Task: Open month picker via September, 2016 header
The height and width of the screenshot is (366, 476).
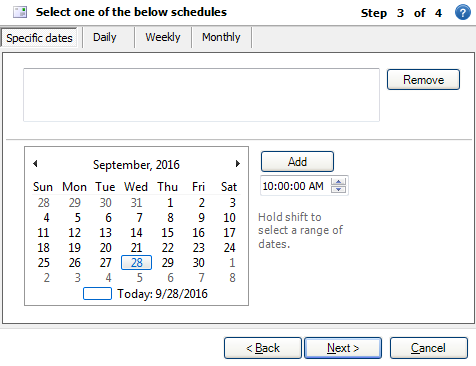Action: coord(136,165)
